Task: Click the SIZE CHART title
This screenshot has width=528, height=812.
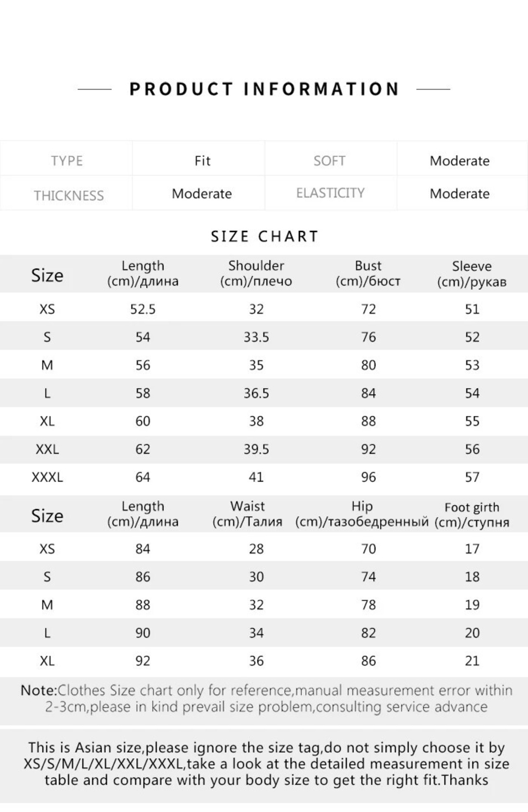Action: [264, 236]
